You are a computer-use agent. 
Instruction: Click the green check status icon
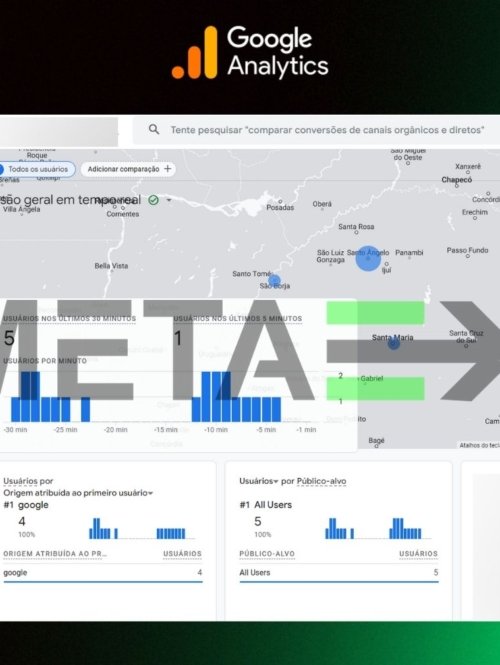[x=154, y=200]
